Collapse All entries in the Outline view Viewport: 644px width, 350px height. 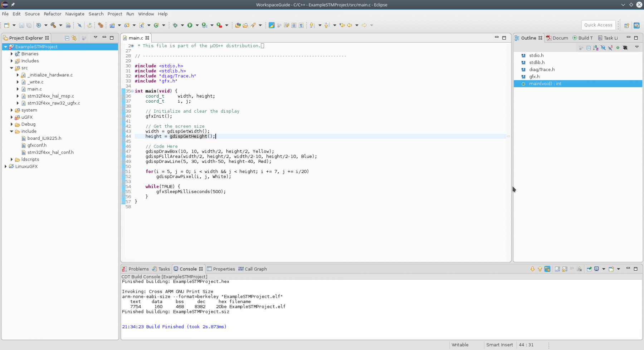(x=589, y=48)
